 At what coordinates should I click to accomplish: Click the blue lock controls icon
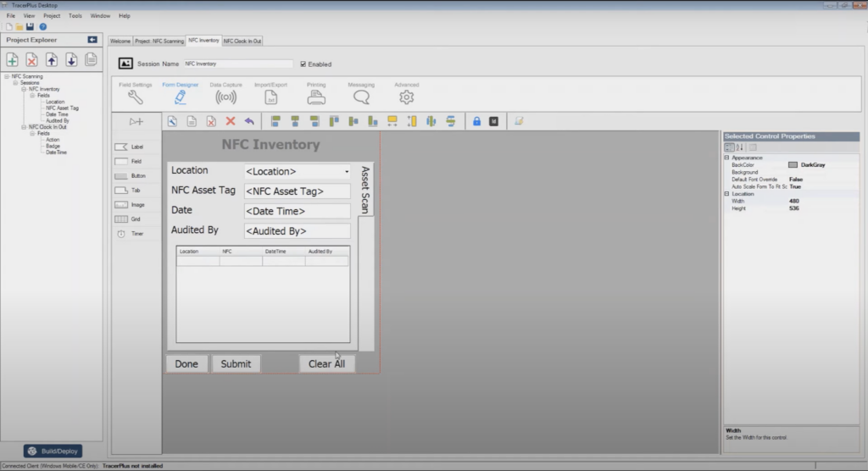click(476, 121)
